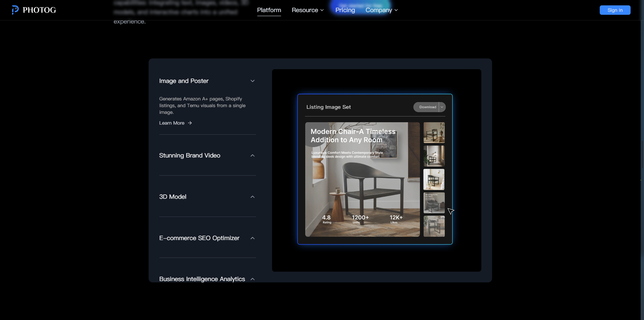This screenshot has width=644, height=320.
Task: Click the Learn More arrow icon
Action: click(x=190, y=123)
